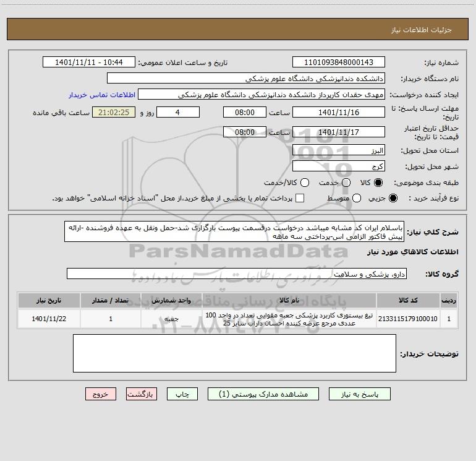
Task: Click item code cell 2133115179100010
Action: [408, 319]
